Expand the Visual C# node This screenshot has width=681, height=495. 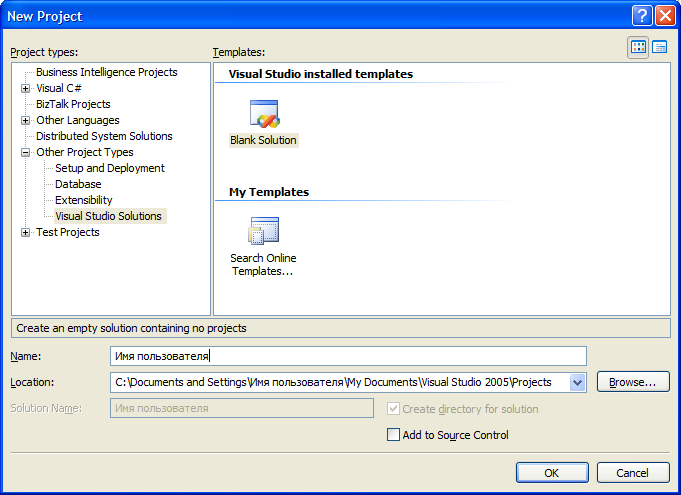[26, 89]
